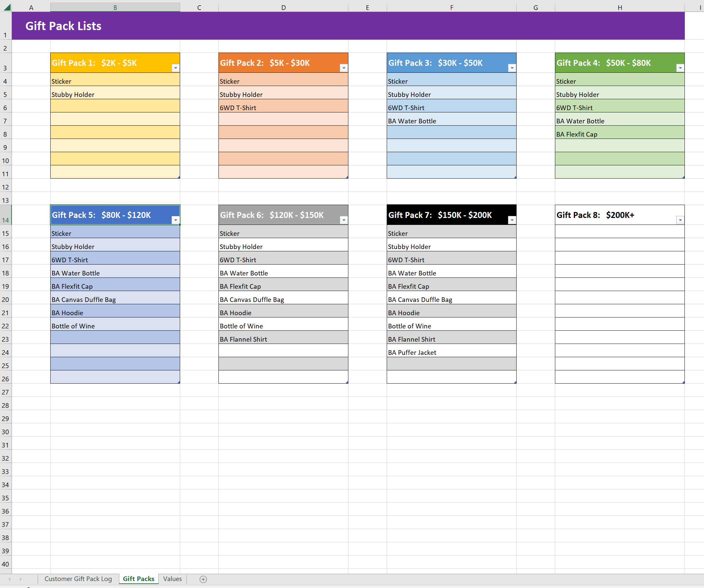Select the Gift Packs sheet tab
The image size is (704, 588).
138,579
